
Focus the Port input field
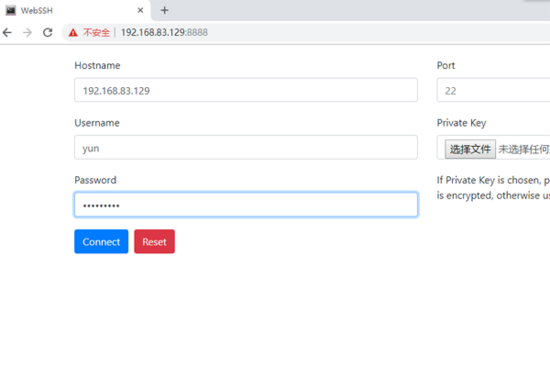pos(493,90)
